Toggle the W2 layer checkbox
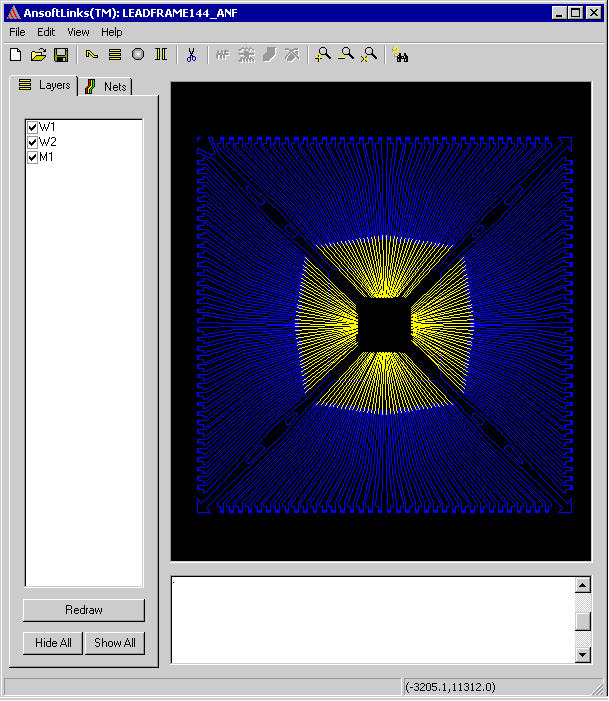The width and height of the screenshot is (609, 701). 32,142
